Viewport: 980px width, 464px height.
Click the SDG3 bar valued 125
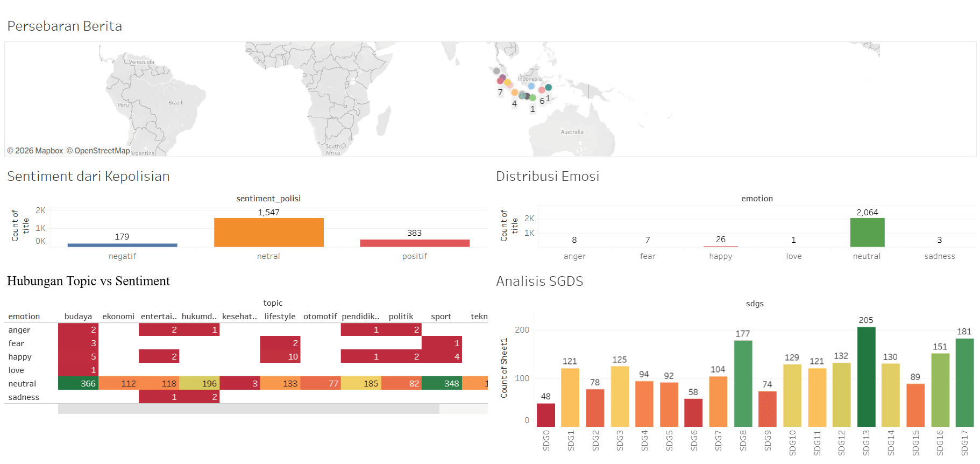(620, 397)
